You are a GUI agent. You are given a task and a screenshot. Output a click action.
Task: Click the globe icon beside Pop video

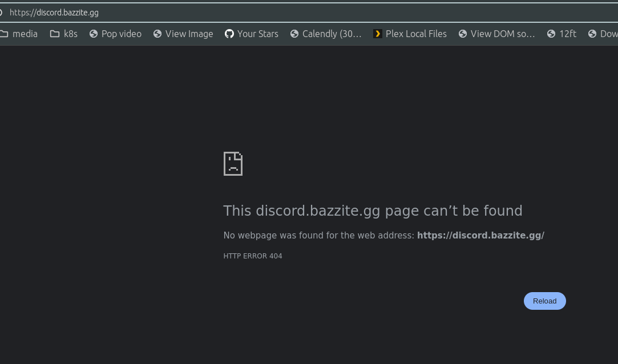pos(94,34)
